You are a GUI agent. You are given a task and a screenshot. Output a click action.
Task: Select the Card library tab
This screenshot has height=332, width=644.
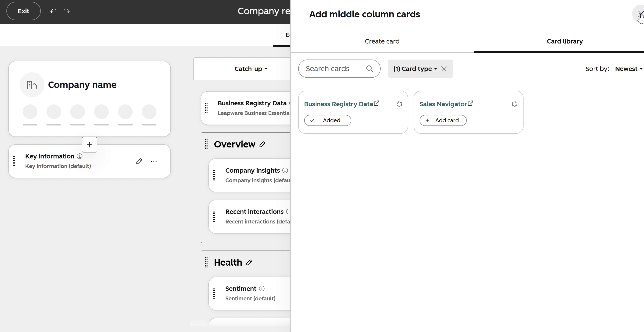click(x=565, y=41)
